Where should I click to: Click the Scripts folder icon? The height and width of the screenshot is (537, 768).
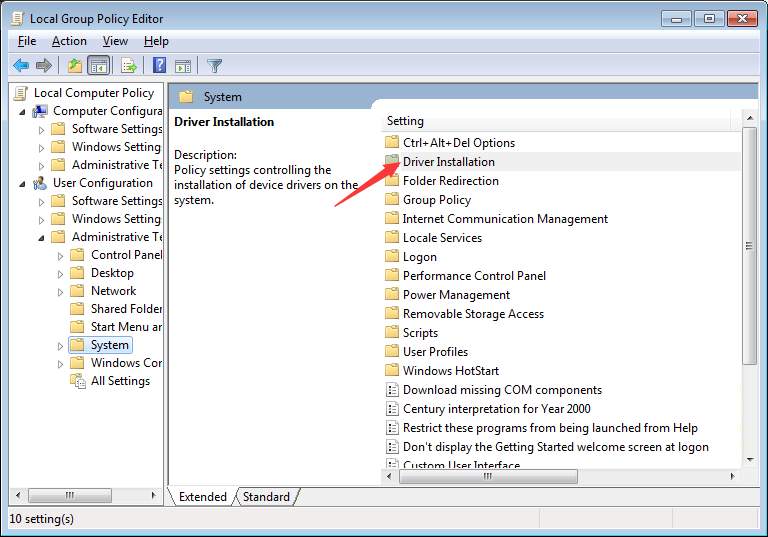point(392,333)
